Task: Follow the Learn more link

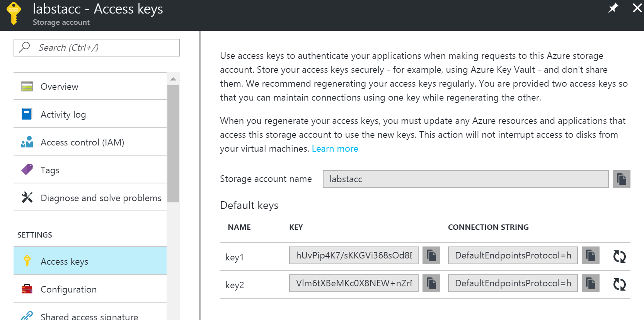Action: pos(335,149)
